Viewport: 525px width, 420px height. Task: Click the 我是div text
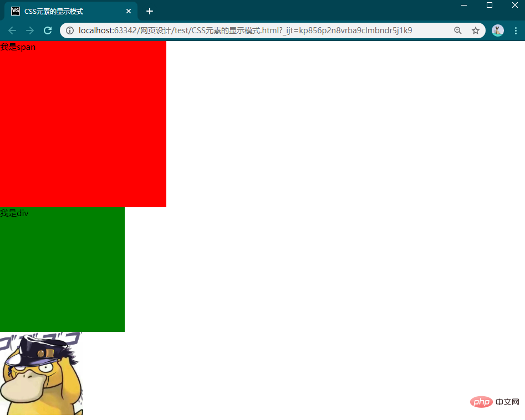[x=14, y=213]
